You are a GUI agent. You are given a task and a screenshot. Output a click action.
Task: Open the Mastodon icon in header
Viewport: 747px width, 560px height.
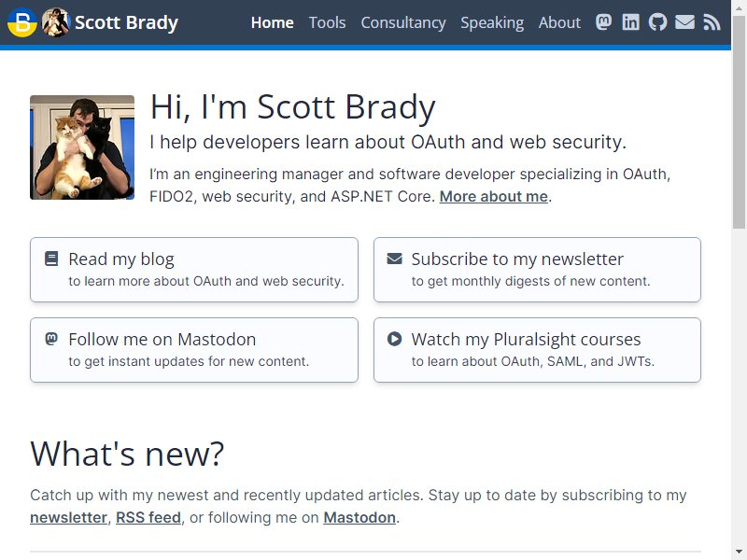click(x=603, y=21)
